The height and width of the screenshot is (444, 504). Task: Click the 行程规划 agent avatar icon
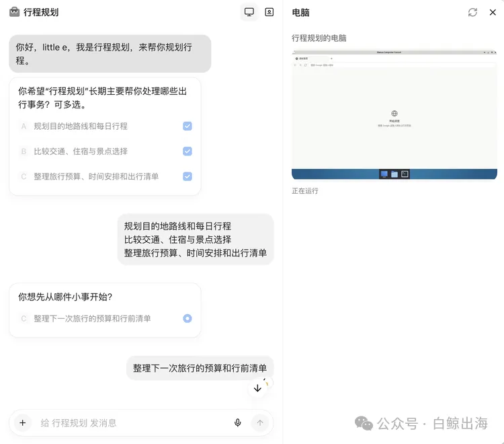coord(14,12)
